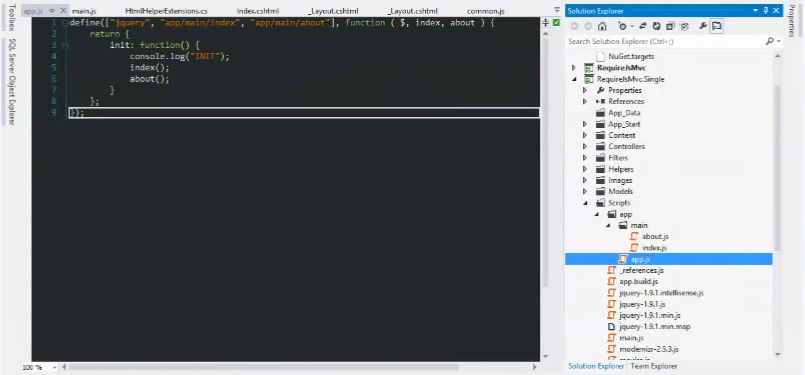This screenshot has width=805, height=375.
Task: Toggle auto-hide pin on Solution Explorer
Action: click(766, 11)
